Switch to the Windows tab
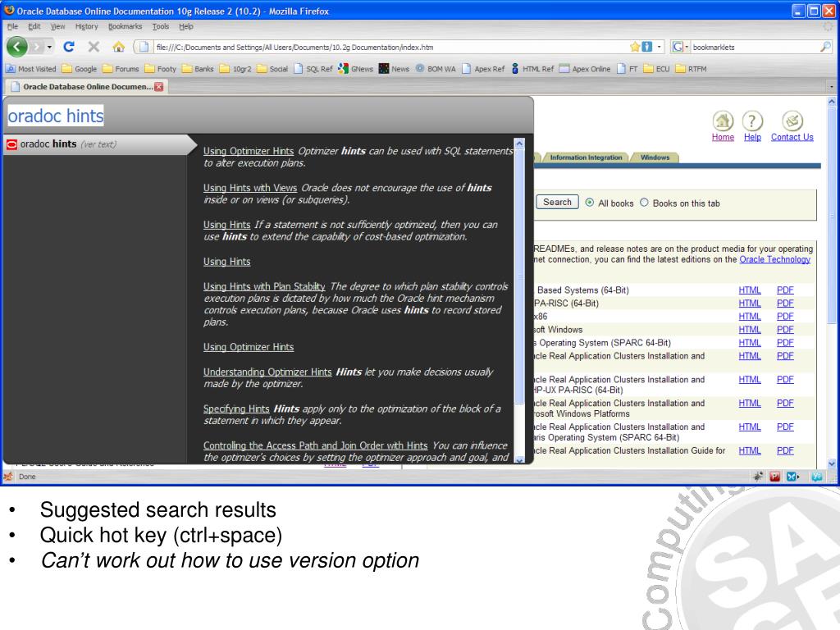Image resolution: width=840 pixels, height=630 pixels. tap(655, 157)
